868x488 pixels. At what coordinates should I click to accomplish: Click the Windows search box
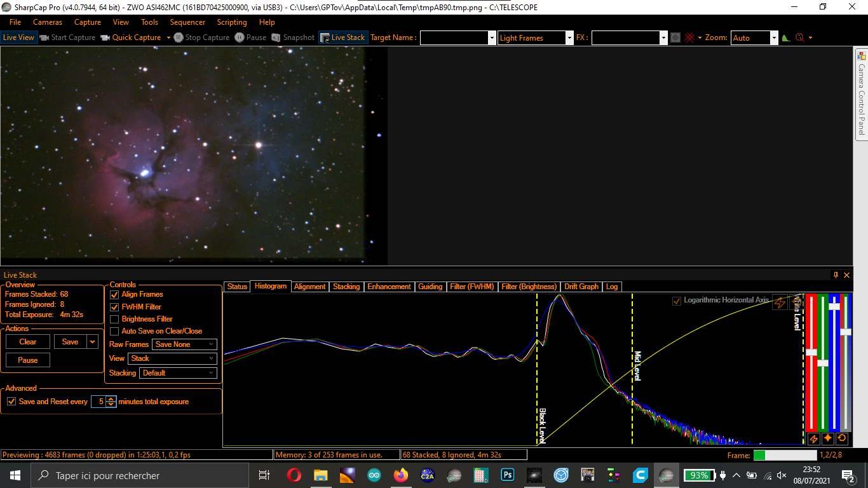140,475
